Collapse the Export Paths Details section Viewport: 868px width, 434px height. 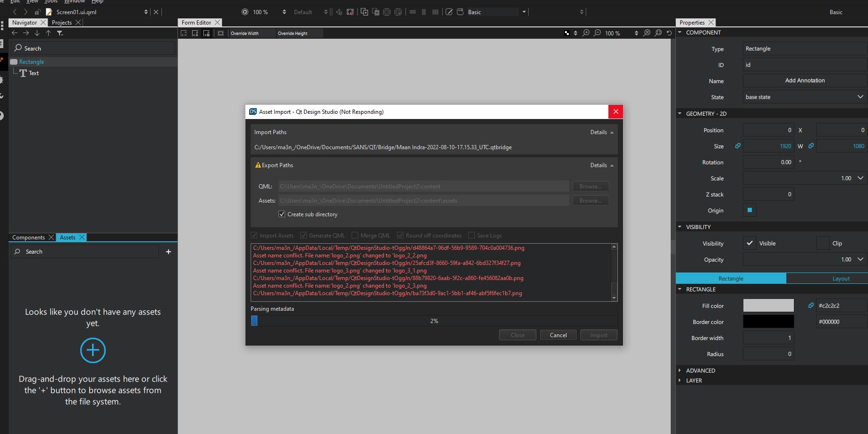[602, 165]
